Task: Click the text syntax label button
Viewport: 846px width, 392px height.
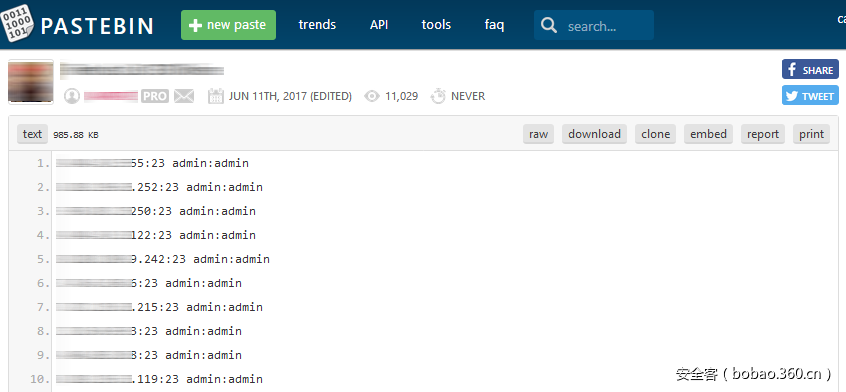Action: click(x=32, y=134)
